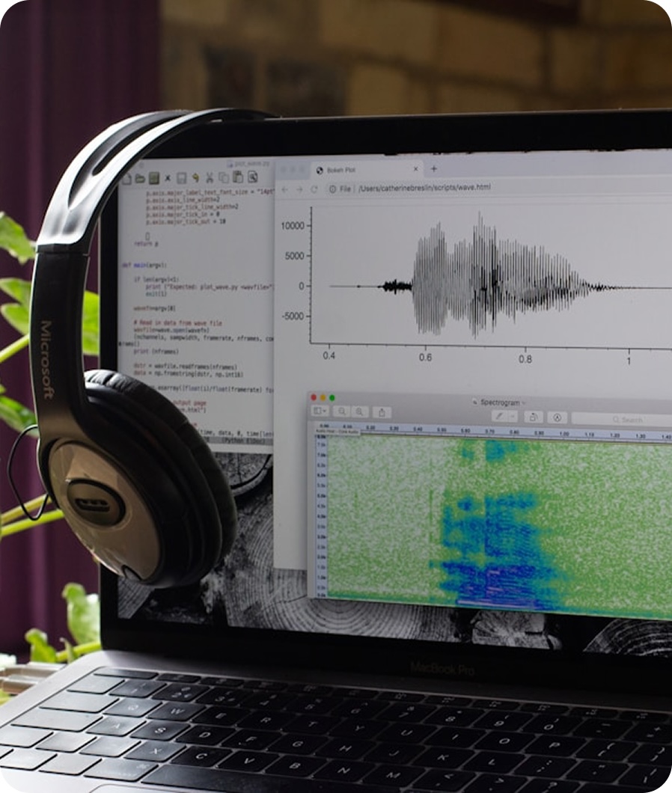Reload the Bokeh Plot browser page
This screenshot has width=672, height=793.
[x=314, y=189]
